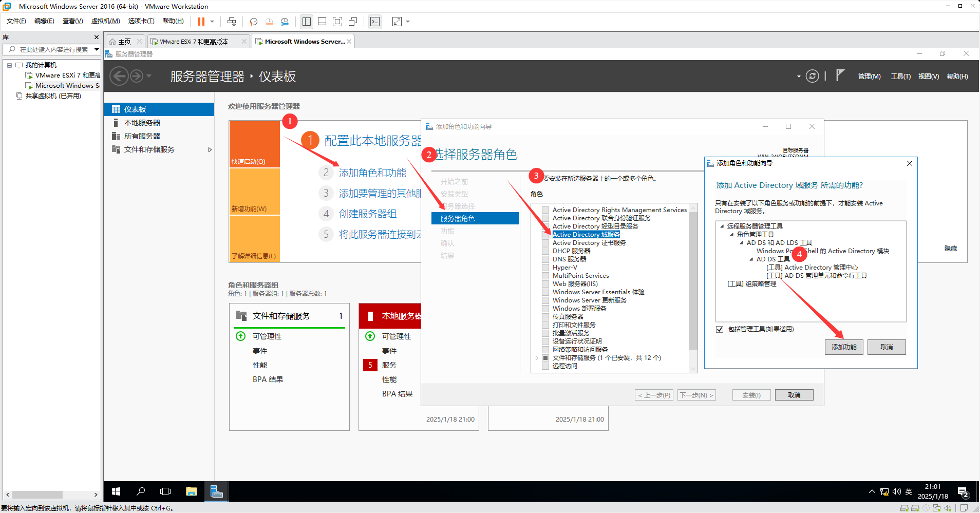Collapse the AD DS 和 AD LDS 工具 node
The image size is (980, 513).
[742, 243]
